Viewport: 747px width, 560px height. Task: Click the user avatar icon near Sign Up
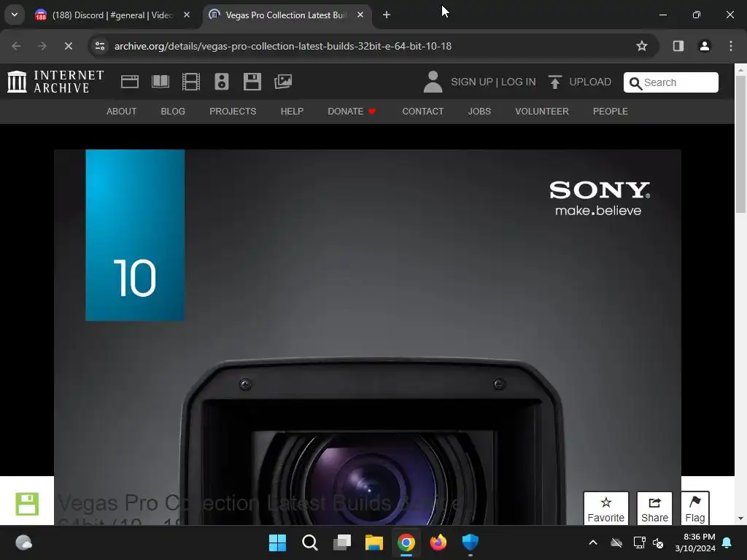(x=433, y=82)
